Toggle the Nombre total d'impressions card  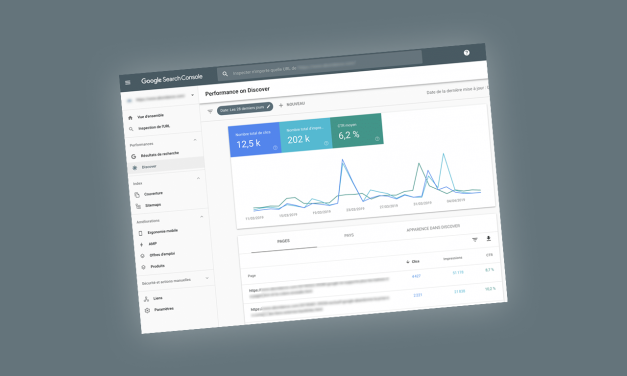tap(306, 135)
